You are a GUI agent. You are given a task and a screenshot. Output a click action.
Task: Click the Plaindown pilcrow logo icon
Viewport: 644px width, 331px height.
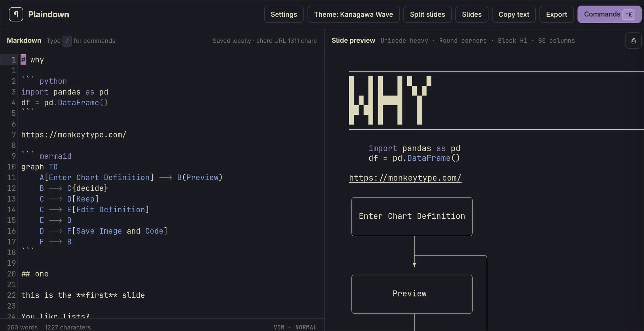[x=16, y=14]
